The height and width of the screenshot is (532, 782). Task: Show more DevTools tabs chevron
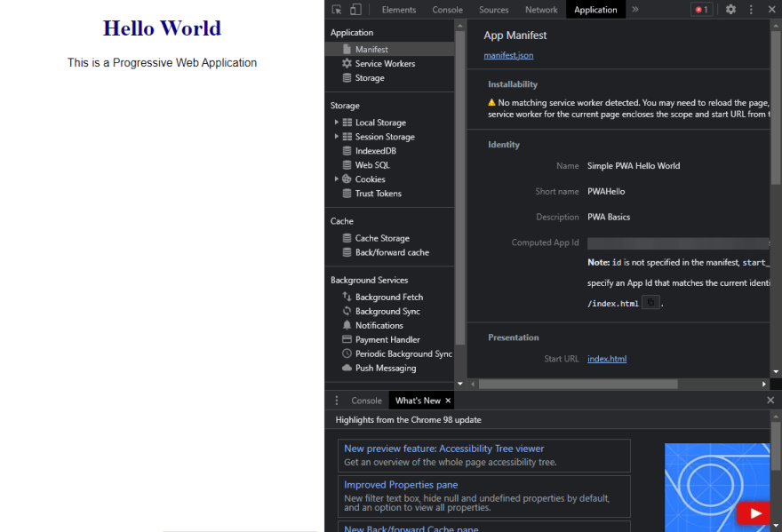(634, 10)
